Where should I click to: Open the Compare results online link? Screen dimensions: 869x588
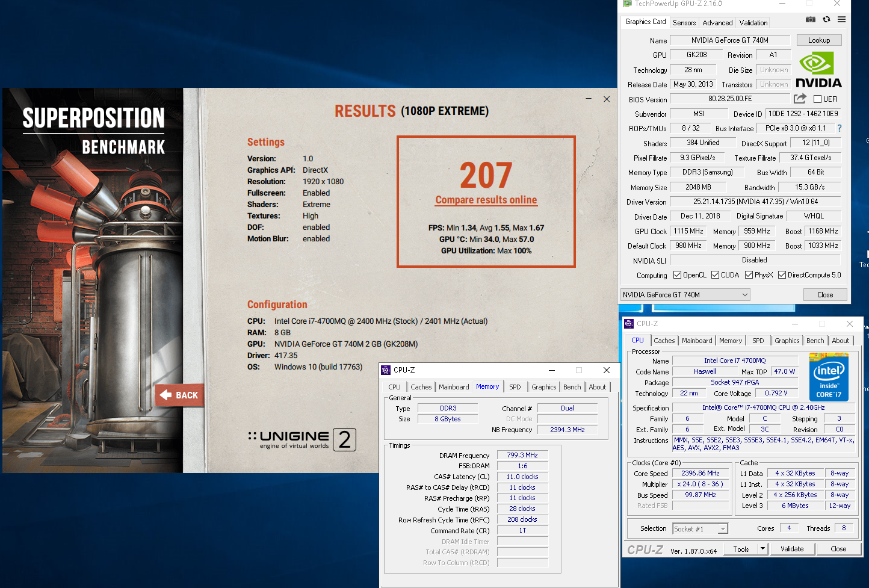(486, 200)
